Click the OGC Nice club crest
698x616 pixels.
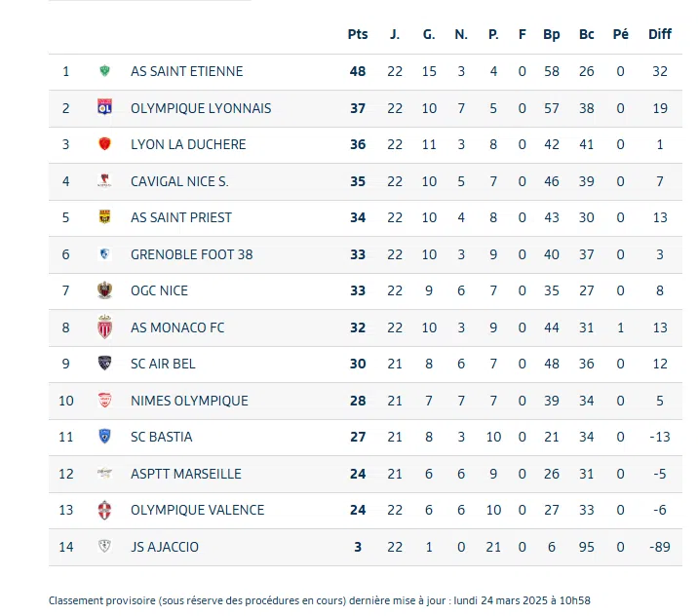point(104,290)
